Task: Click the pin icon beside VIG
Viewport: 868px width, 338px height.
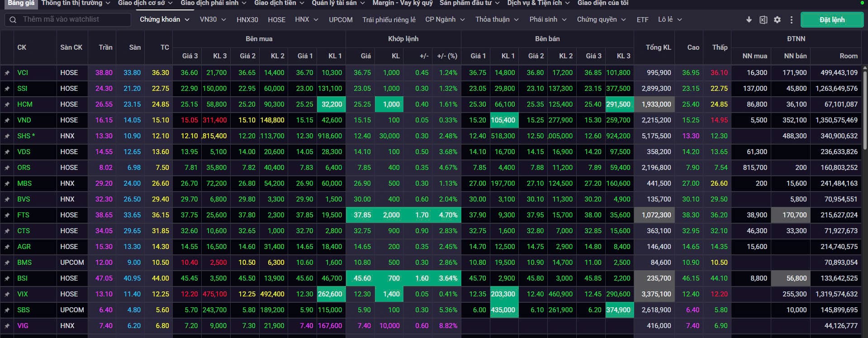Action: (x=7, y=326)
